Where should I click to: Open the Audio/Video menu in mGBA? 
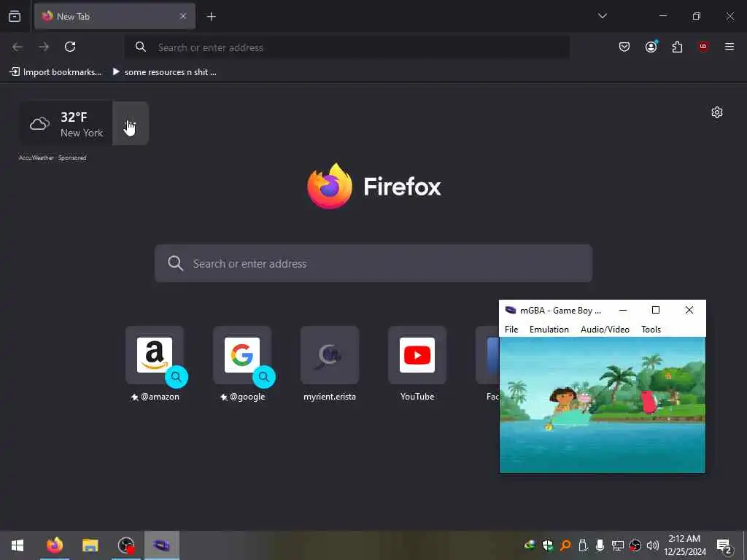pyautogui.click(x=605, y=330)
